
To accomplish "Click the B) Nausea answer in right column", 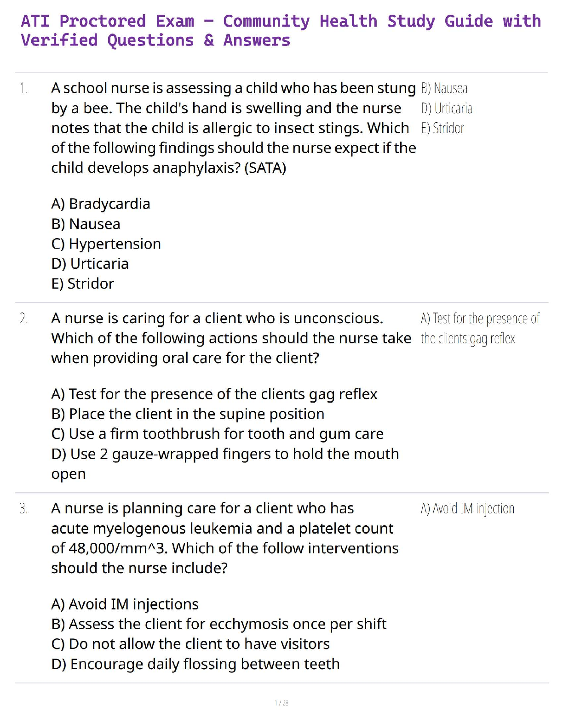I will (444, 88).
